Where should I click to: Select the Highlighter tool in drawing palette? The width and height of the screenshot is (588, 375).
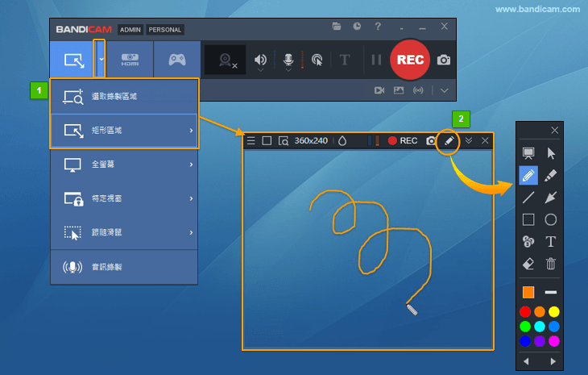551,175
